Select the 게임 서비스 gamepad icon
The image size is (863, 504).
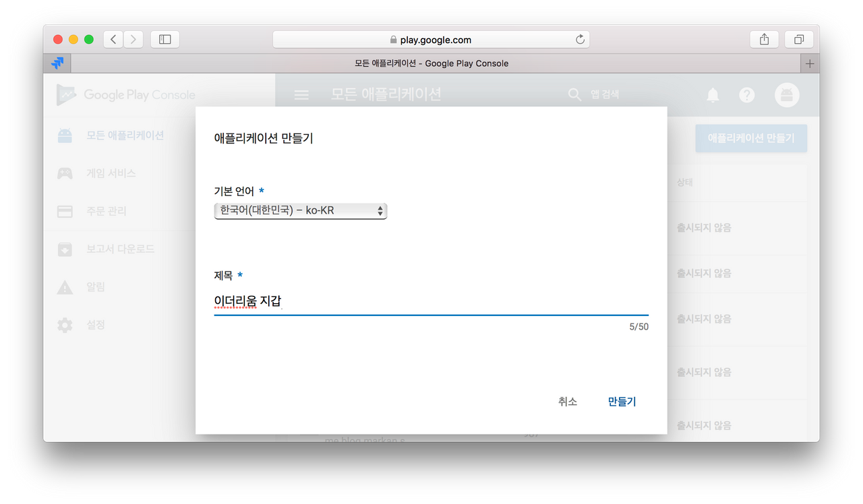click(64, 173)
